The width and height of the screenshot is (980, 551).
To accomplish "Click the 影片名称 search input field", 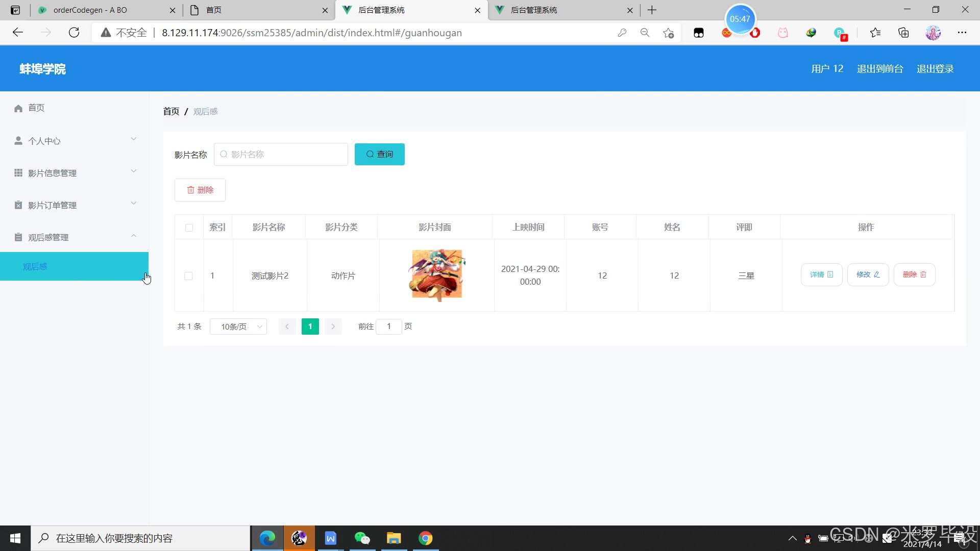I will 281,154.
